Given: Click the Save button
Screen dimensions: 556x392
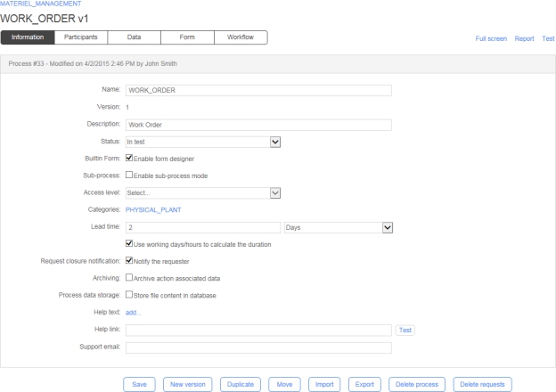Looking at the screenshot, I should (x=139, y=384).
